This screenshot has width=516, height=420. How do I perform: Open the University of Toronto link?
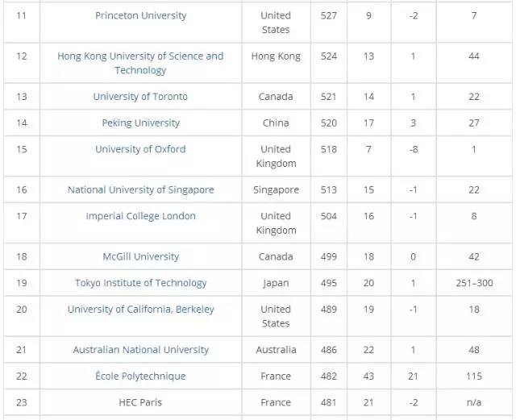click(140, 97)
